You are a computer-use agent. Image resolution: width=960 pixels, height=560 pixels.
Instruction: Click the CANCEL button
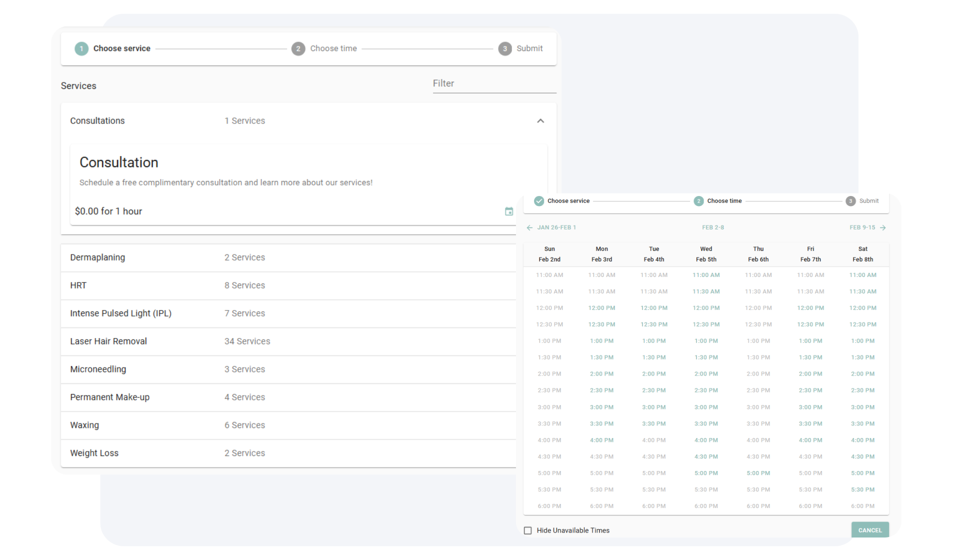coord(870,530)
